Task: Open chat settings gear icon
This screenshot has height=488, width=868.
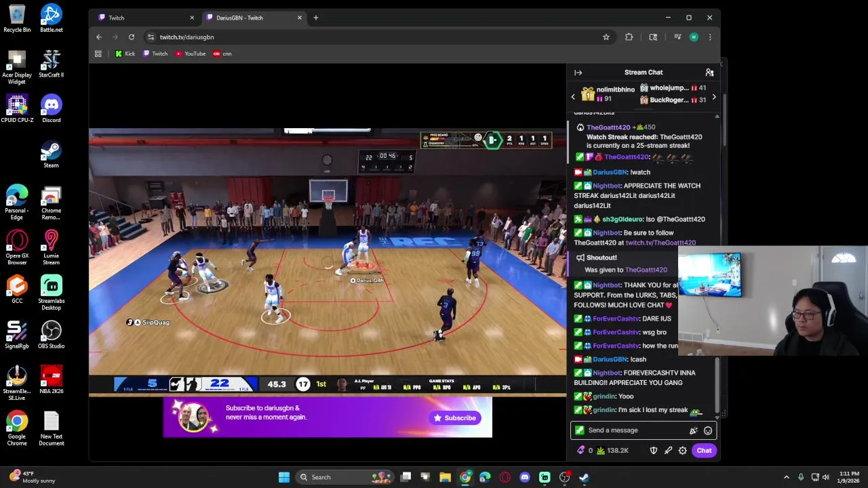Action: [683, 450]
